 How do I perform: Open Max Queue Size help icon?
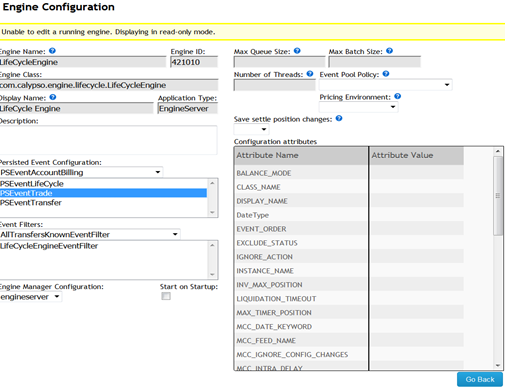pos(297,51)
